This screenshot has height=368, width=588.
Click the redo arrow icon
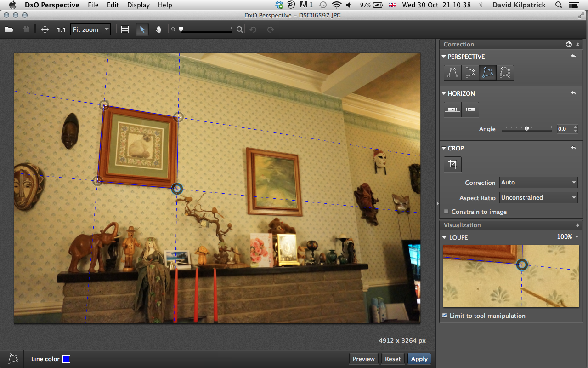pos(271,29)
